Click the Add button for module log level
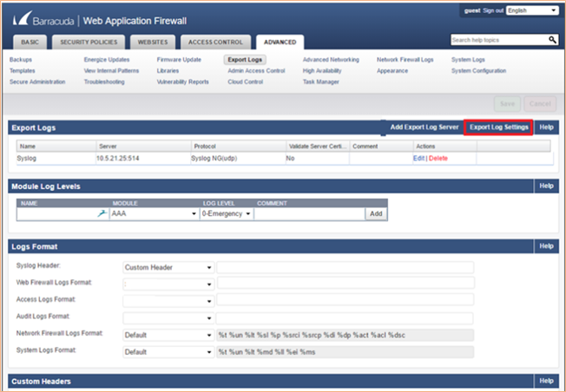566x392 pixels. (x=376, y=214)
